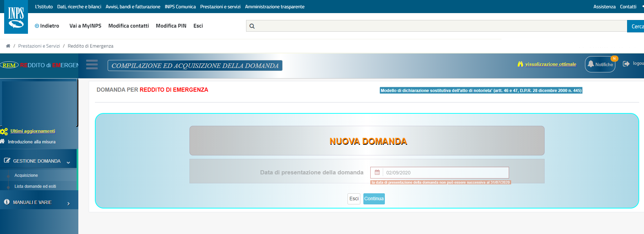Open INPS Comunica menu

180,7
